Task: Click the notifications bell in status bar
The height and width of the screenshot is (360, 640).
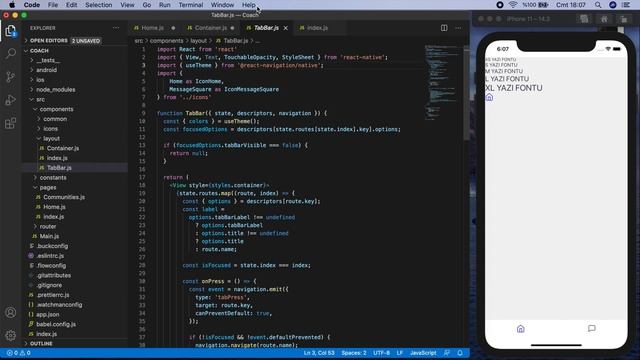Action: 460,353
